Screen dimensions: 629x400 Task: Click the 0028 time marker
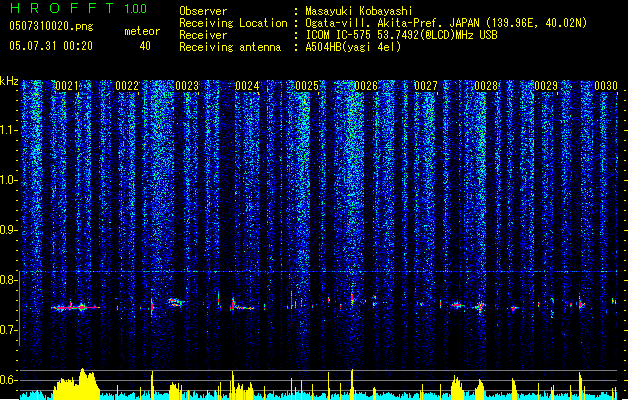(x=486, y=86)
